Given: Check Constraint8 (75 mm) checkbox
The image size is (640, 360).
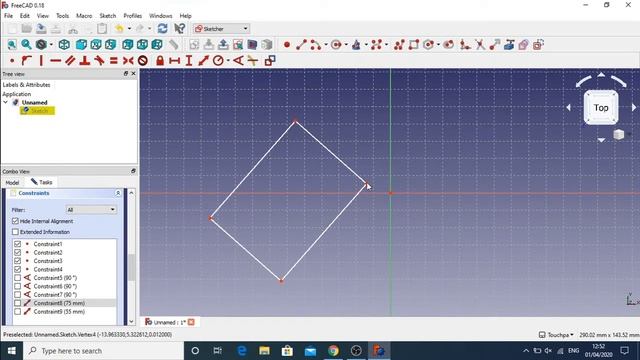Looking at the screenshot, I should tap(18, 303).
